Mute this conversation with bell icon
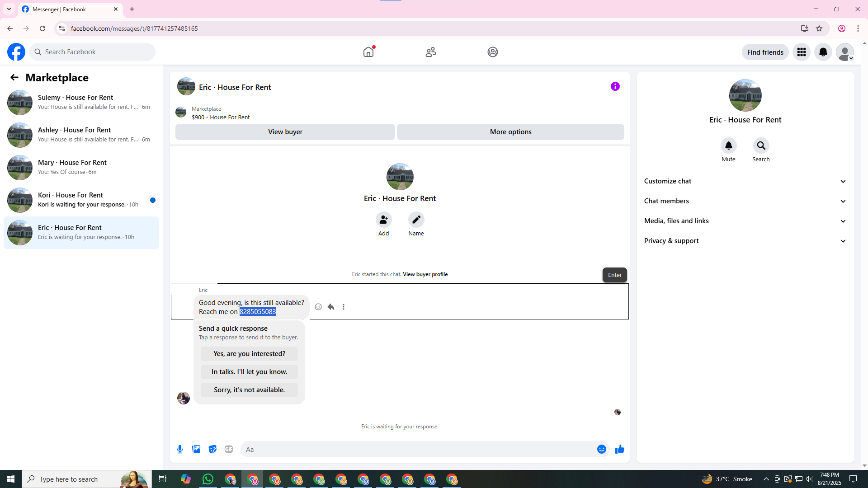Viewport: 868px width, 488px height. click(x=728, y=145)
